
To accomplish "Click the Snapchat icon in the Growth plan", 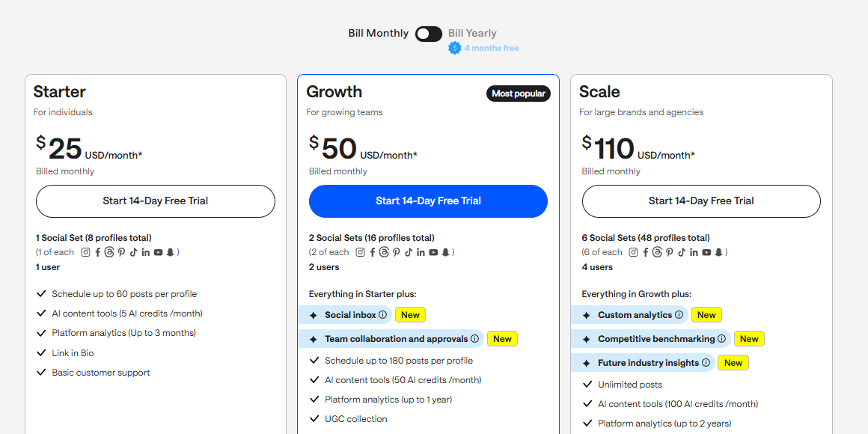I will (445, 252).
